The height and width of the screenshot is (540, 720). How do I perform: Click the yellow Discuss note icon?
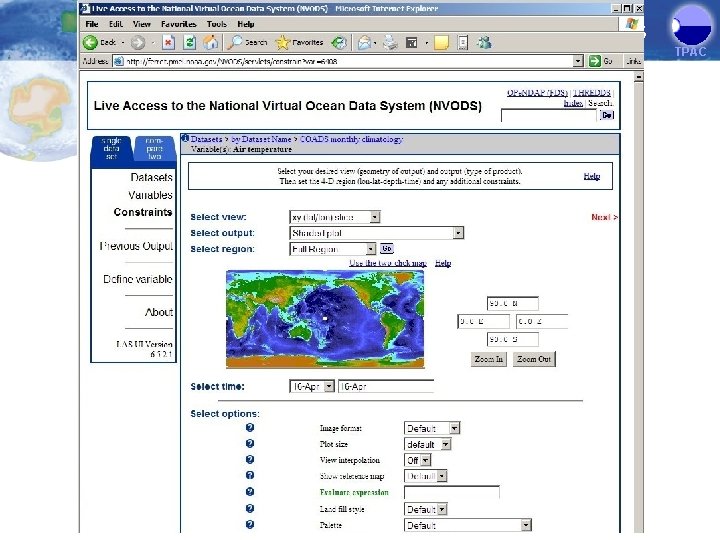441,43
